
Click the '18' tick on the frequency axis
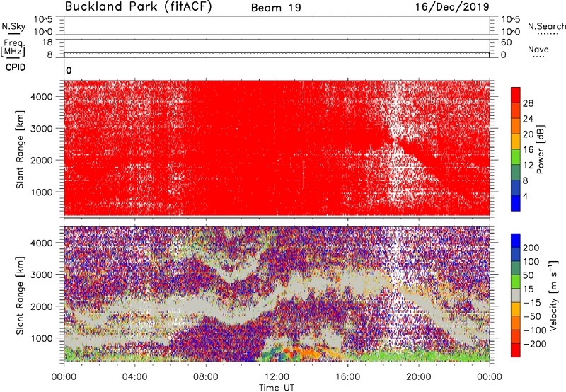coord(47,42)
